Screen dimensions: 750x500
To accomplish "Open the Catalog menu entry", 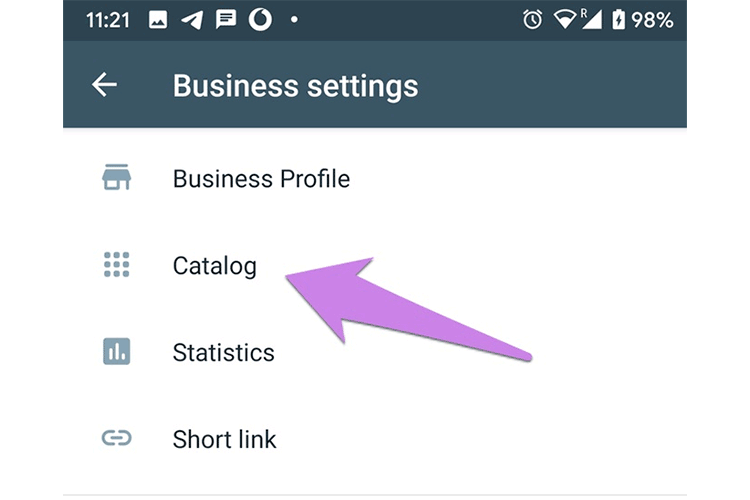I will click(214, 265).
